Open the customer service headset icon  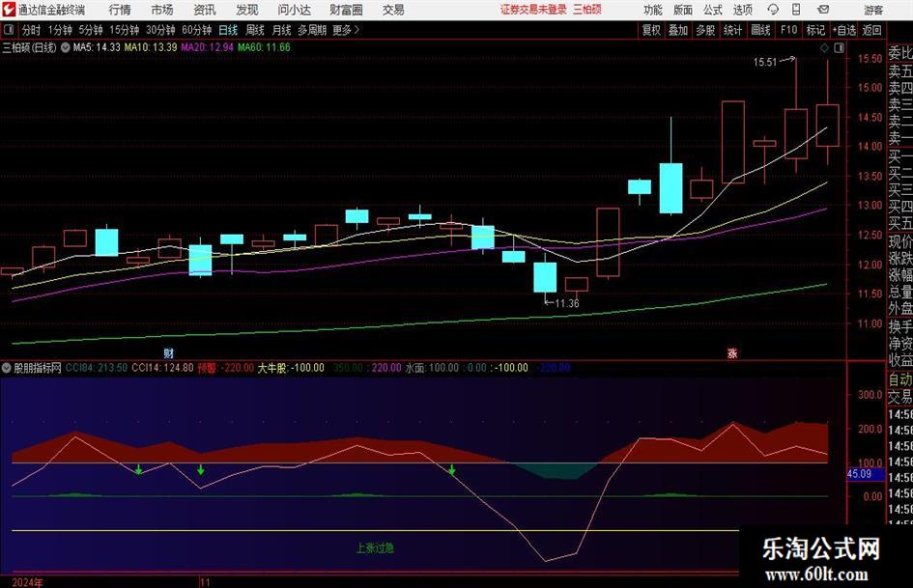(x=773, y=10)
